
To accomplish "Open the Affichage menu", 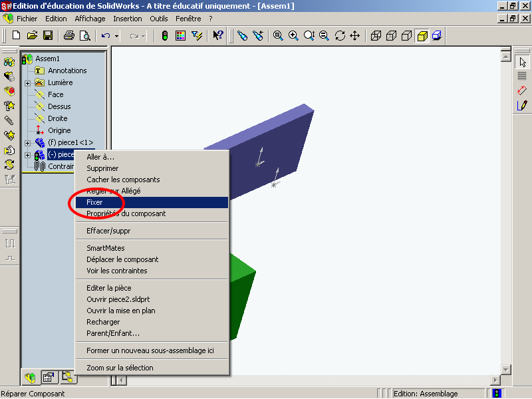I will 90,19.
